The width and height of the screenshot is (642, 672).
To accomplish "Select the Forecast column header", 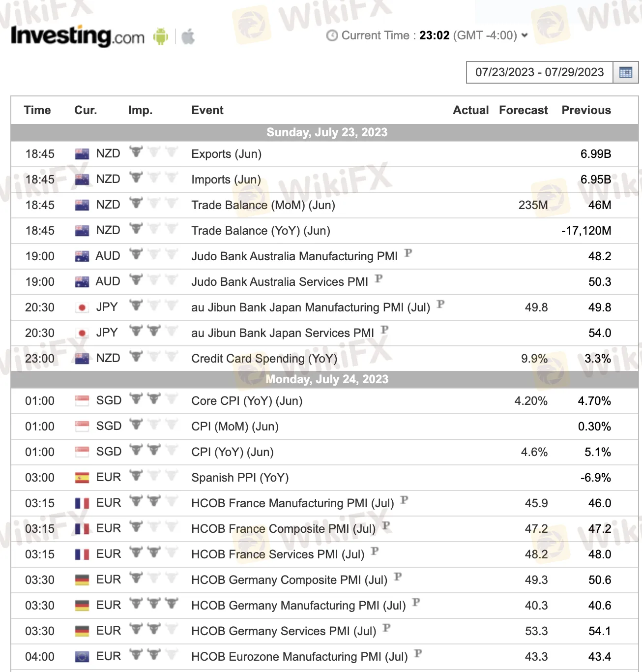I will (523, 110).
